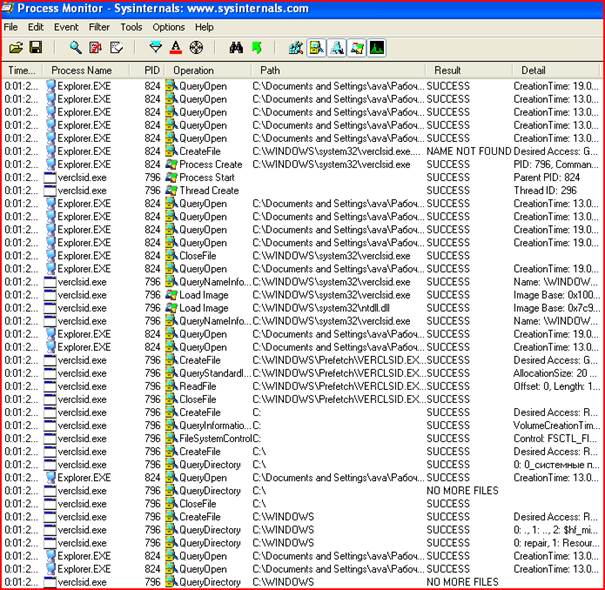Select Explorer.EXE CloseFile verclsid.exe row
This screenshot has height=590, width=605.
[x=302, y=256]
